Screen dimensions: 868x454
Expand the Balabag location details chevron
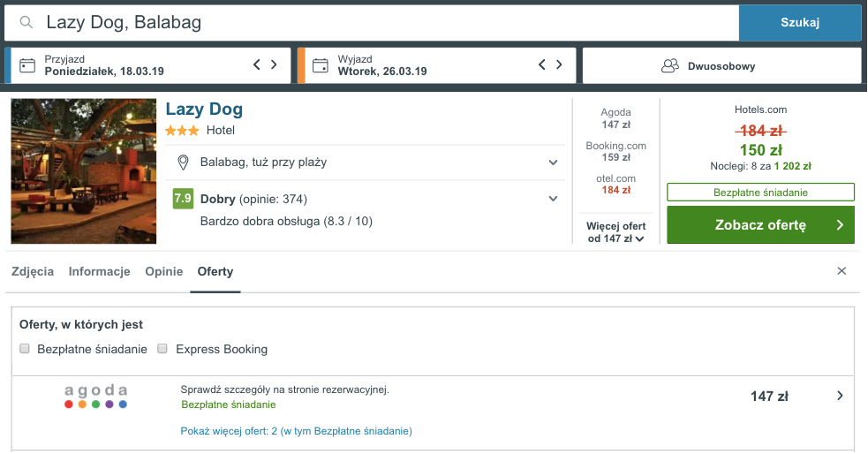[x=553, y=163]
